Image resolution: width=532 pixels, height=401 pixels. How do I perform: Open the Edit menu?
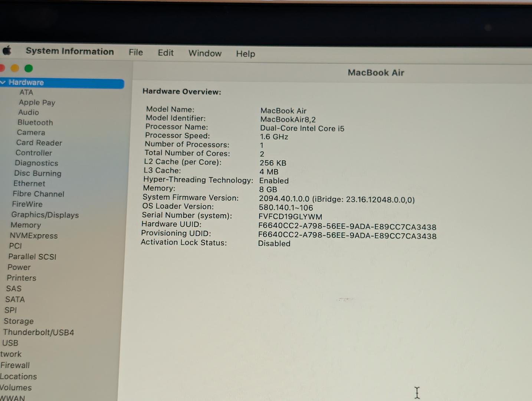165,53
